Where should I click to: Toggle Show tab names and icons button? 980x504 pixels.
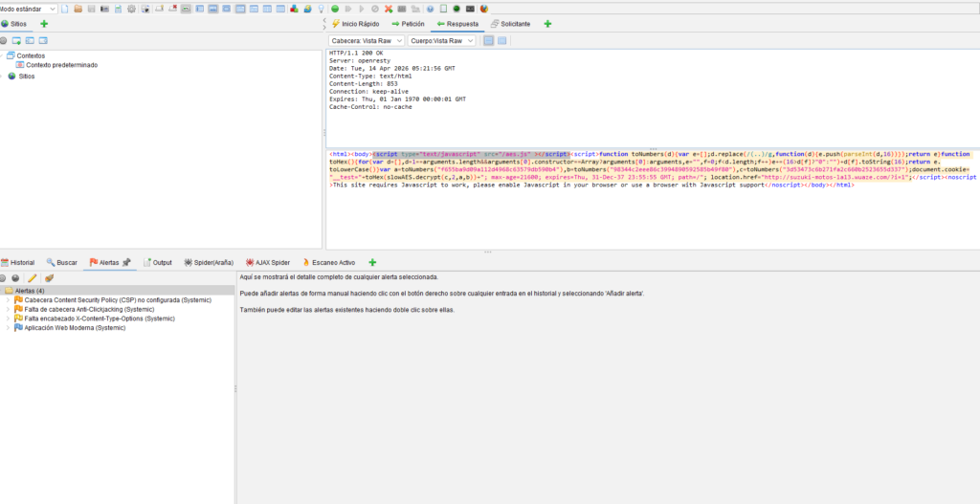coord(186,9)
